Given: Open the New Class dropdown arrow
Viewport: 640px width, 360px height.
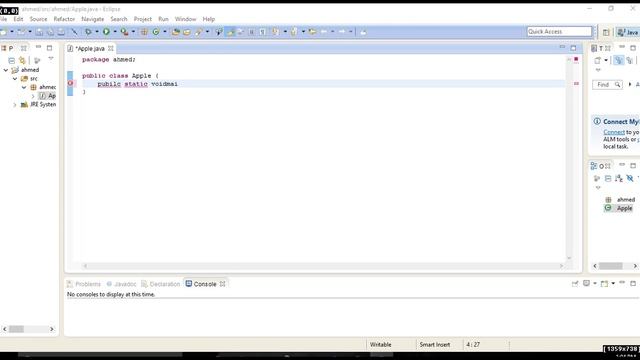Looking at the screenshot, I should tap(165, 31).
